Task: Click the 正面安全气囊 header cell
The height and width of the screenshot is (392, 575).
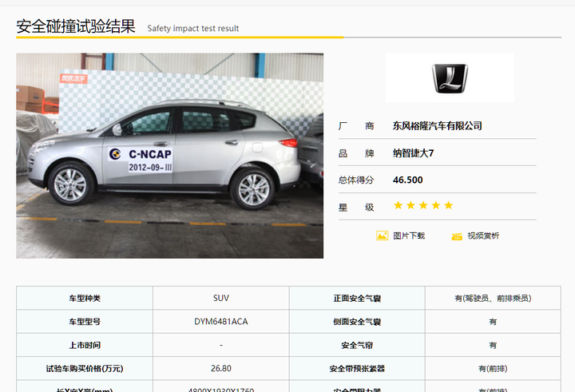Action: pos(357,298)
